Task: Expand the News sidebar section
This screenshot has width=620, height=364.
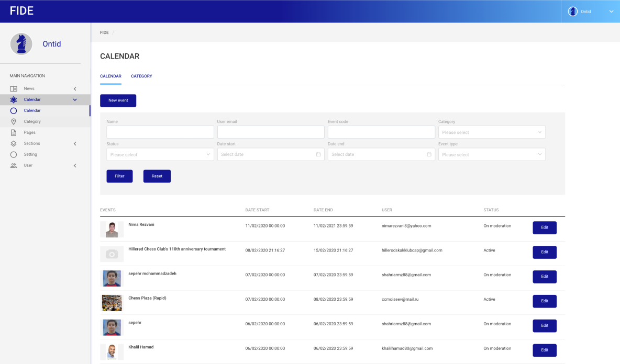Action: [x=74, y=88]
